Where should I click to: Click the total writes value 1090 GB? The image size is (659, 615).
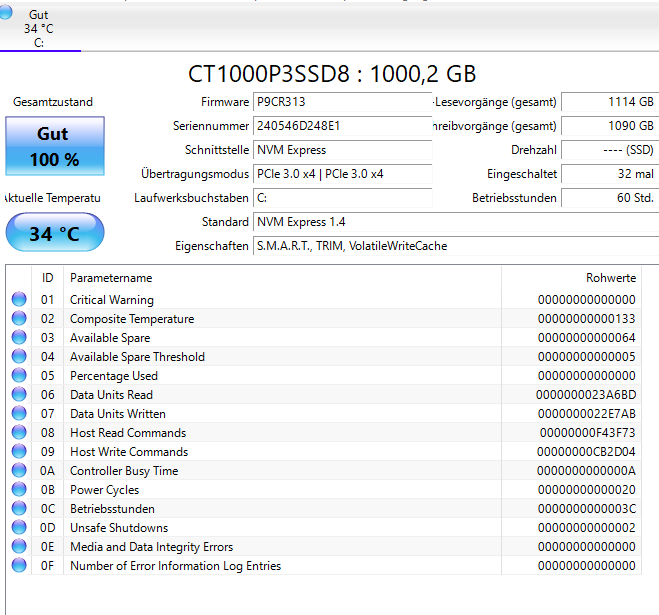[x=610, y=126]
